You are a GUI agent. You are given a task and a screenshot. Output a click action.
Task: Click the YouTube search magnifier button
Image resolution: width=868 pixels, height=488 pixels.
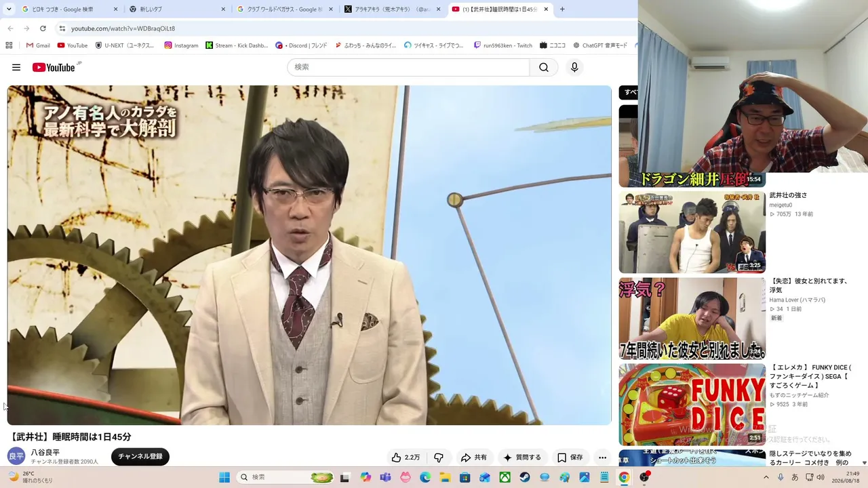point(544,67)
